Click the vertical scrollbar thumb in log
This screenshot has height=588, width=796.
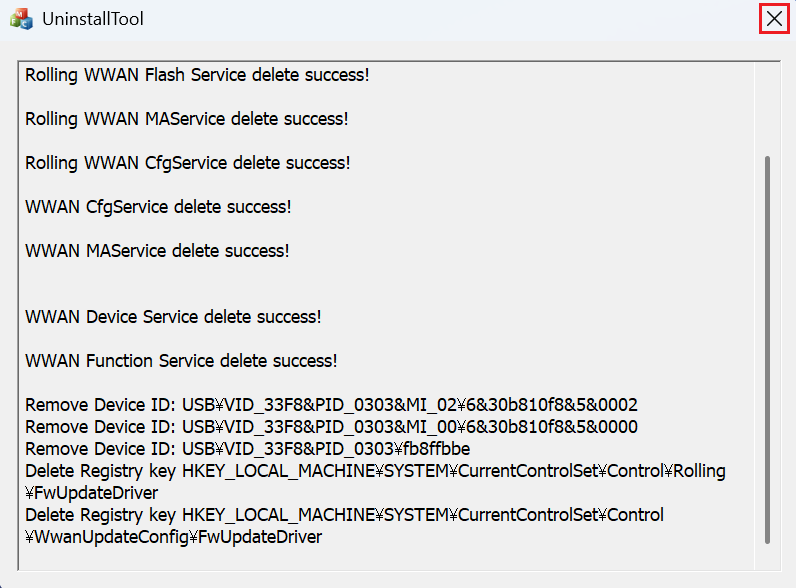(767, 350)
